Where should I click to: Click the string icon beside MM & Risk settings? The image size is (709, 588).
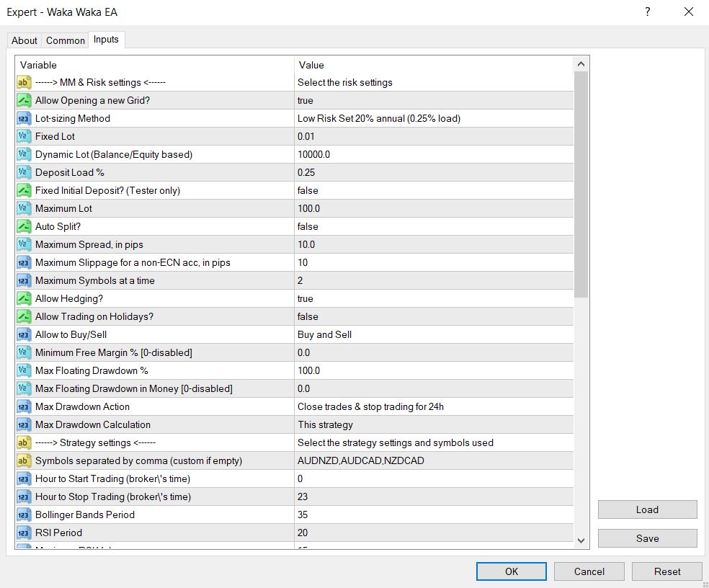tap(24, 82)
